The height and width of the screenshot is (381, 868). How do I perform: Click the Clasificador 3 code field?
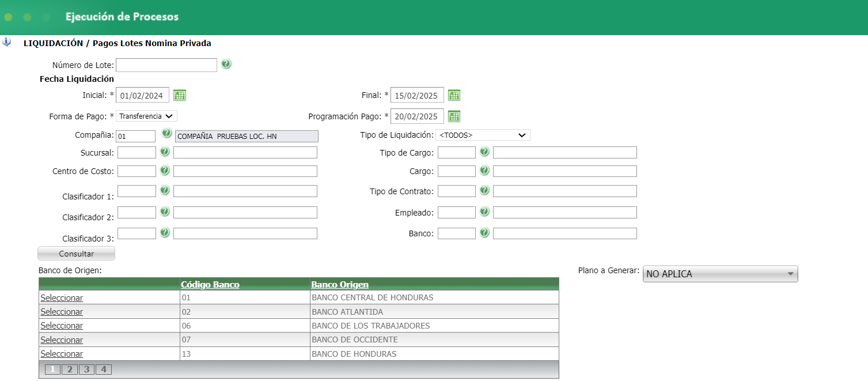pos(137,233)
